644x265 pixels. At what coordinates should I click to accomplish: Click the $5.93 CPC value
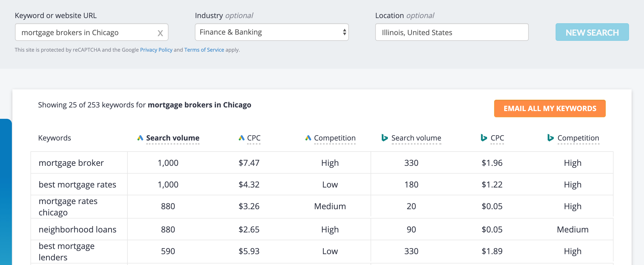click(x=249, y=251)
